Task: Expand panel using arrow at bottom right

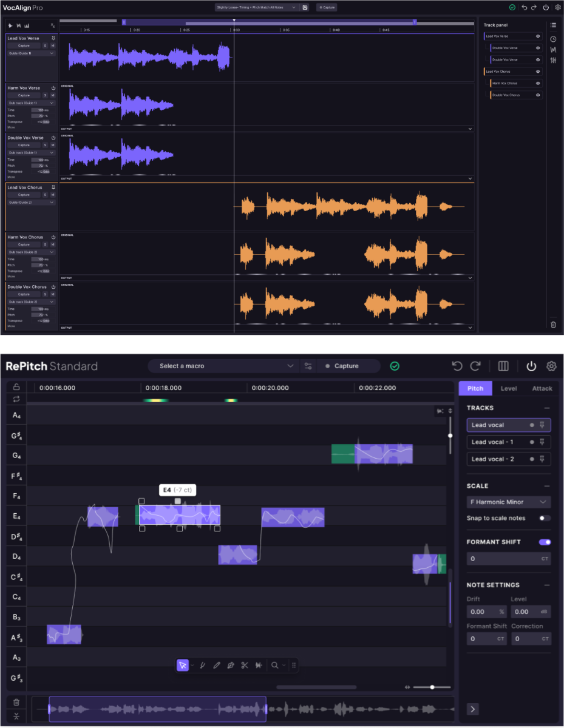Action: coord(473,709)
